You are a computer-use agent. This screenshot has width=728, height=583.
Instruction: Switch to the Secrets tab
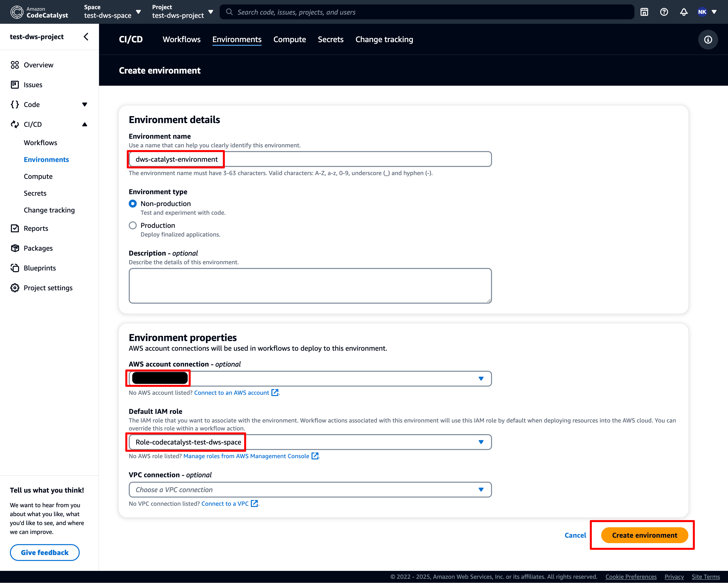click(x=331, y=40)
